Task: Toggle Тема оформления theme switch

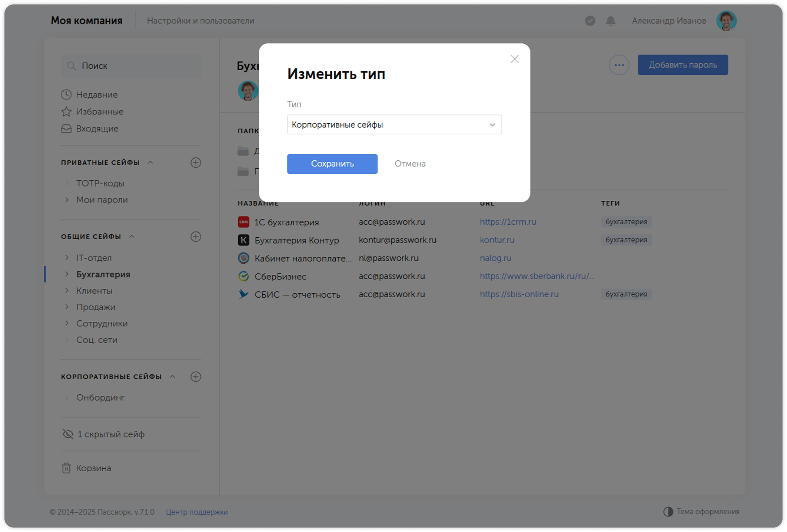Action: tap(701, 512)
